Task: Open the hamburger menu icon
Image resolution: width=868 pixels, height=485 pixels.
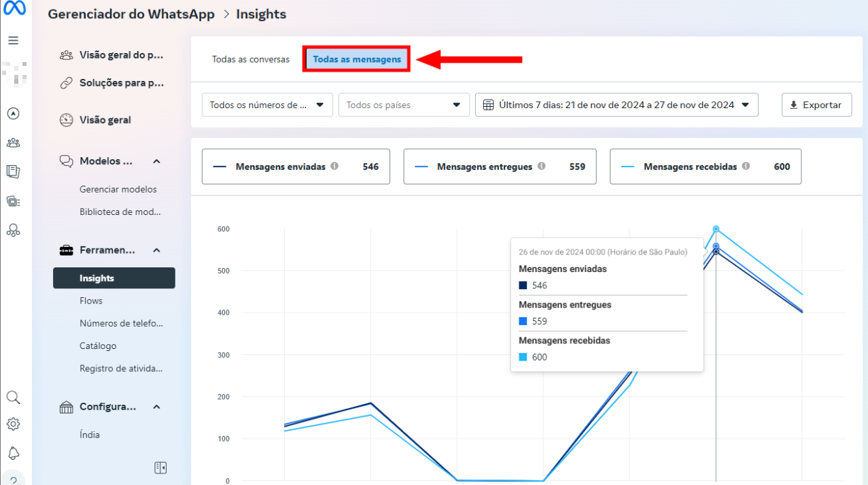Action: click(13, 40)
